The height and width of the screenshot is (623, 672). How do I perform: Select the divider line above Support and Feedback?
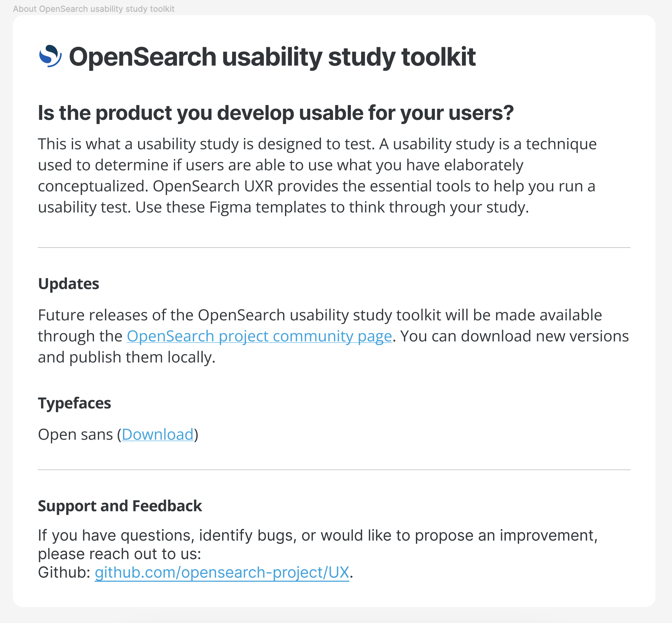click(x=334, y=470)
